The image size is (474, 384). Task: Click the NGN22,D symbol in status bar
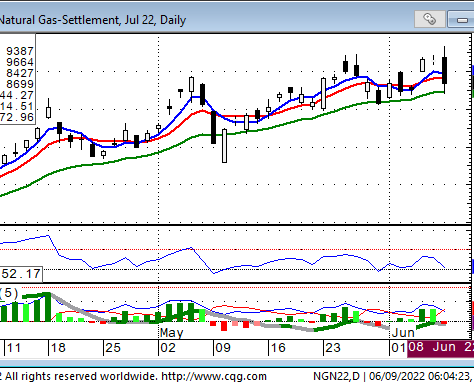pyautogui.click(x=336, y=376)
